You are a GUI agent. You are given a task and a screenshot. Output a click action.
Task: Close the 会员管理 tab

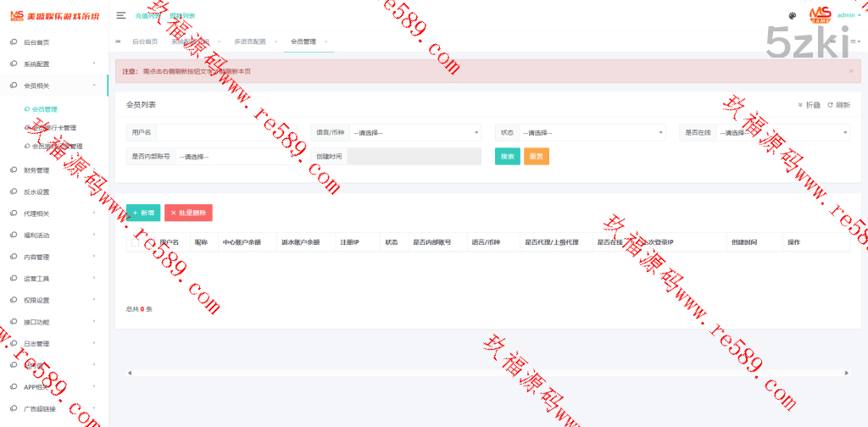pos(325,42)
